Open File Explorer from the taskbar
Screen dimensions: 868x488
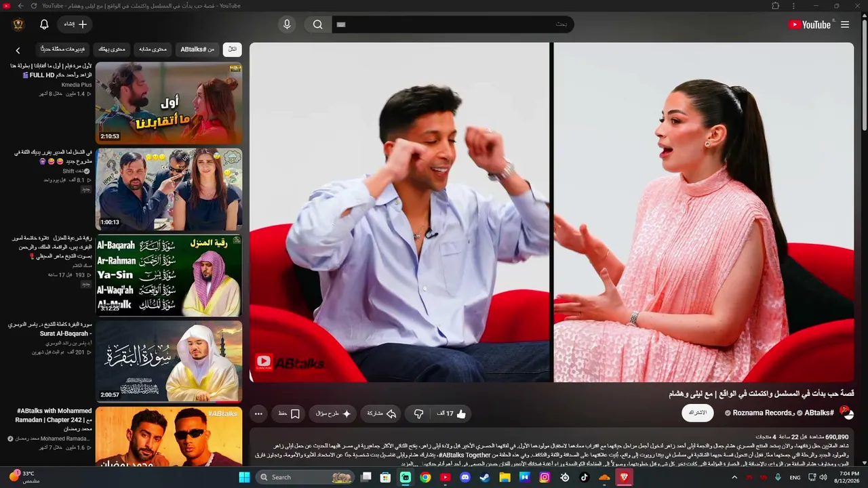pyautogui.click(x=505, y=477)
